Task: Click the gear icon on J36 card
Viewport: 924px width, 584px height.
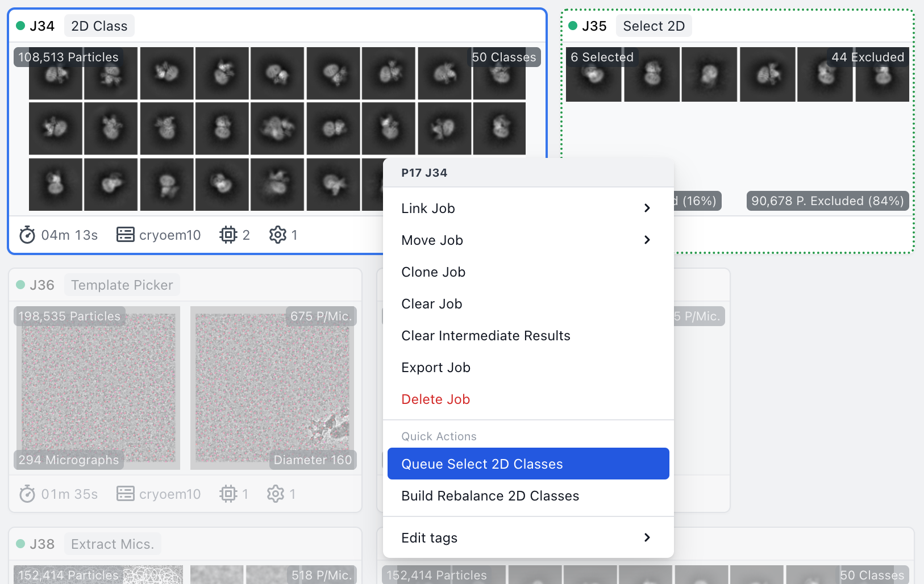Action: 276,494
